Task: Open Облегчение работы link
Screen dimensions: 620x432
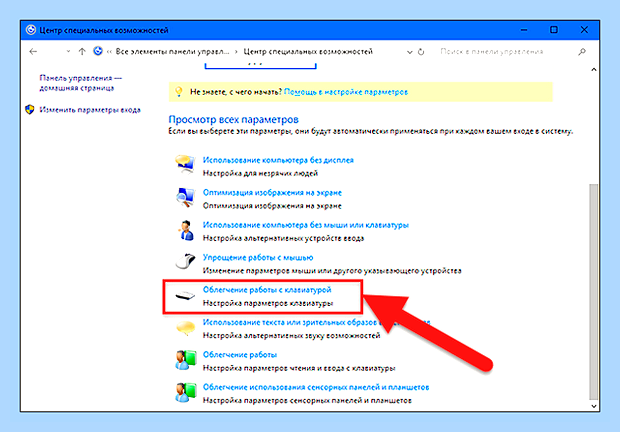Action: pyautogui.click(x=240, y=355)
